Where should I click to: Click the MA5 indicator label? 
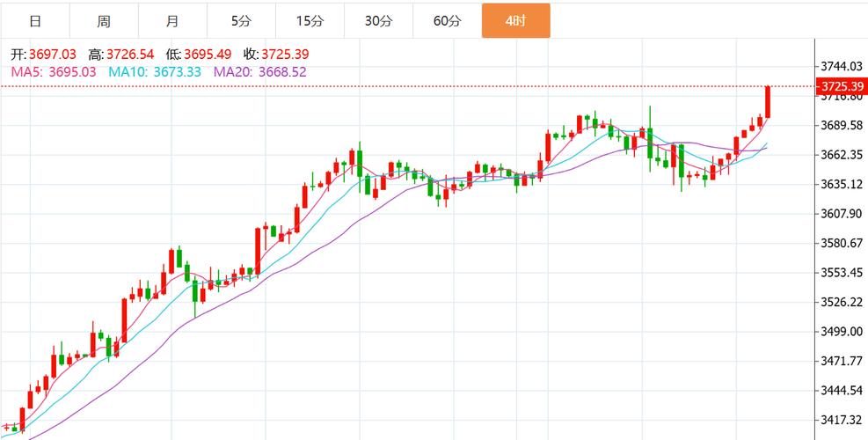coord(54,72)
